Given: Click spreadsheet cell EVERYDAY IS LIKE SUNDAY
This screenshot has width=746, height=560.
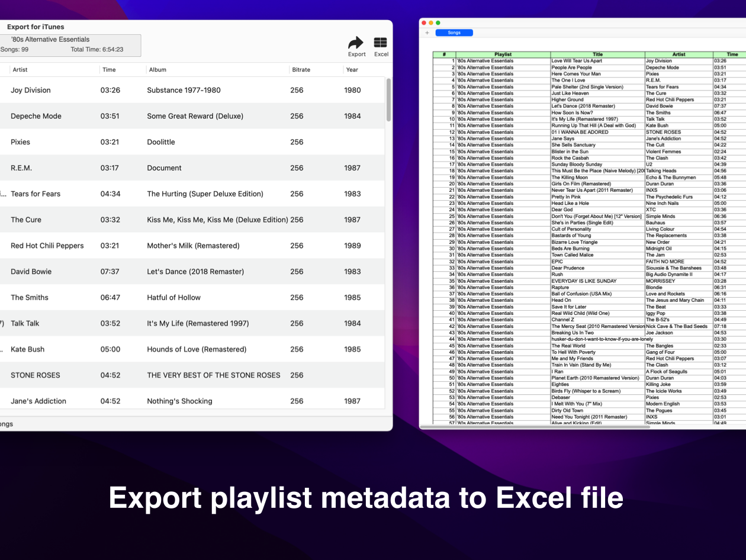Looking at the screenshot, I should 597,281.
